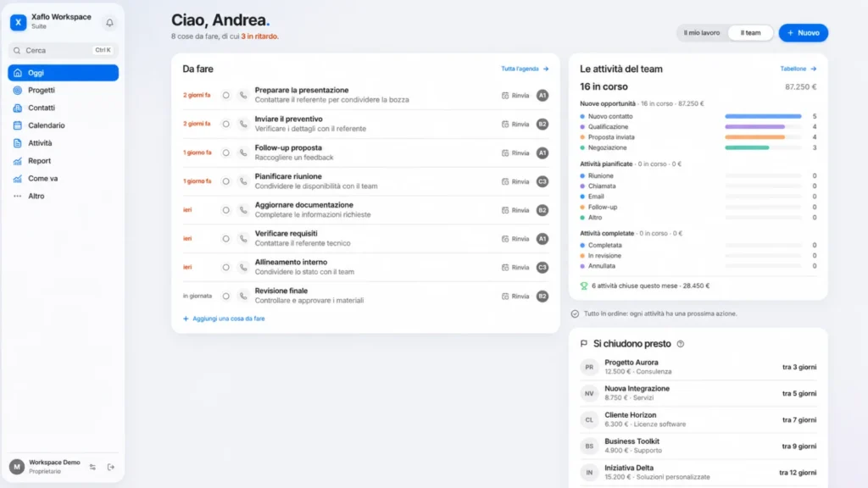This screenshot has height=488, width=868.
Task: Click the flag icon beside Si chiudono presto
Action: tap(583, 344)
